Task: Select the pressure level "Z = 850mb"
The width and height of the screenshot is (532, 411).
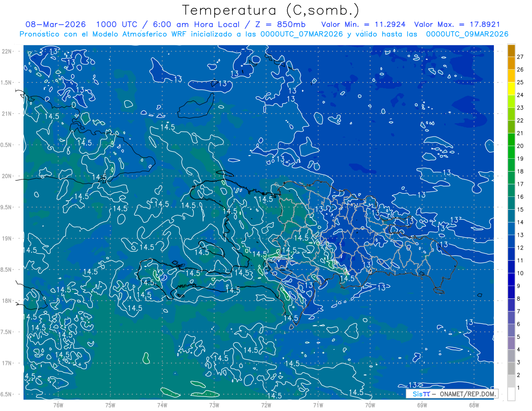Action: 280,24
